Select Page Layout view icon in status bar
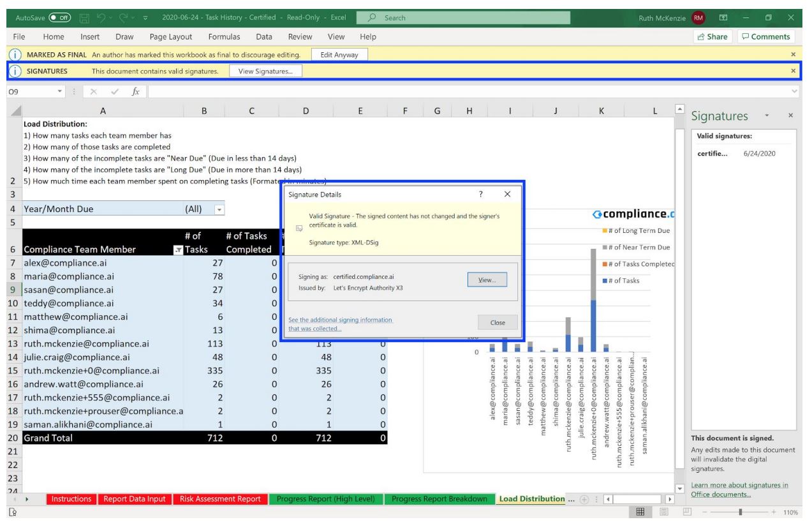This screenshot has height=529, width=812. [665, 512]
